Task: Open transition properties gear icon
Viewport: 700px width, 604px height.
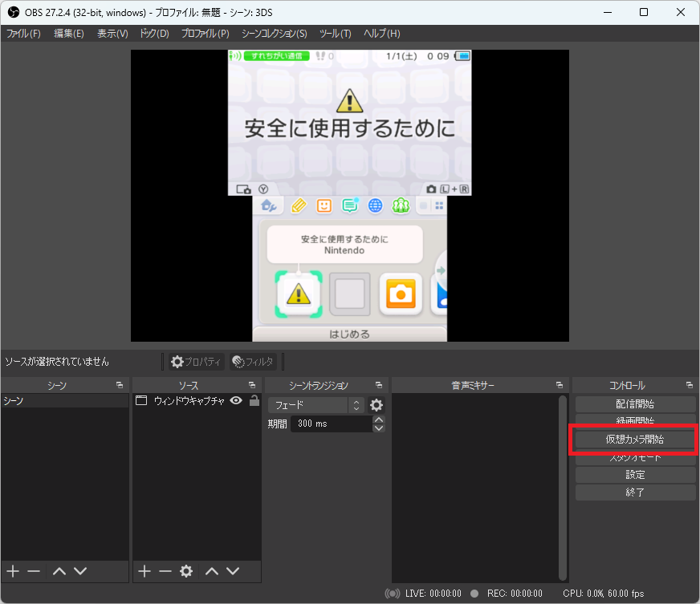Action: (x=376, y=405)
